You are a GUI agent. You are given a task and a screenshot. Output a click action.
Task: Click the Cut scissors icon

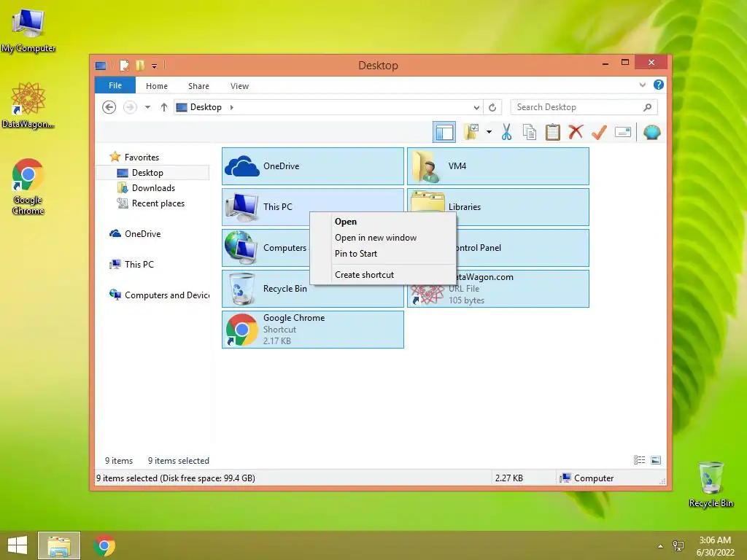pos(506,132)
